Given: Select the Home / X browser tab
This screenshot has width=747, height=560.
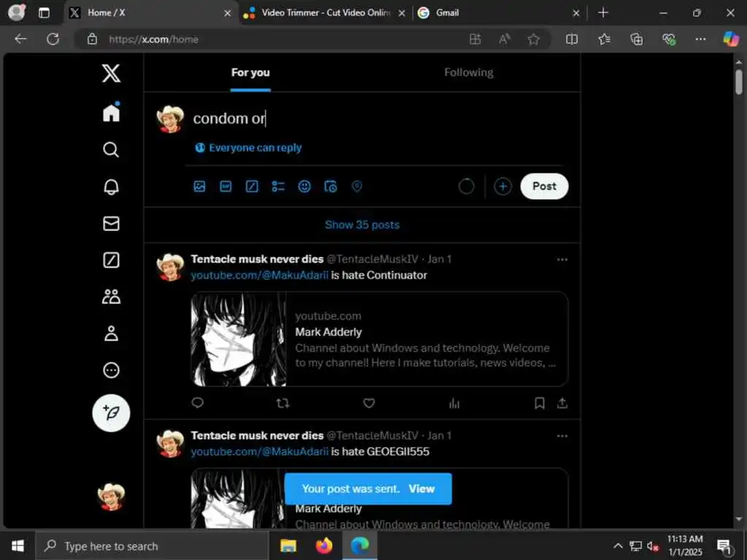Looking at the screenshot, I should [150, 13].
